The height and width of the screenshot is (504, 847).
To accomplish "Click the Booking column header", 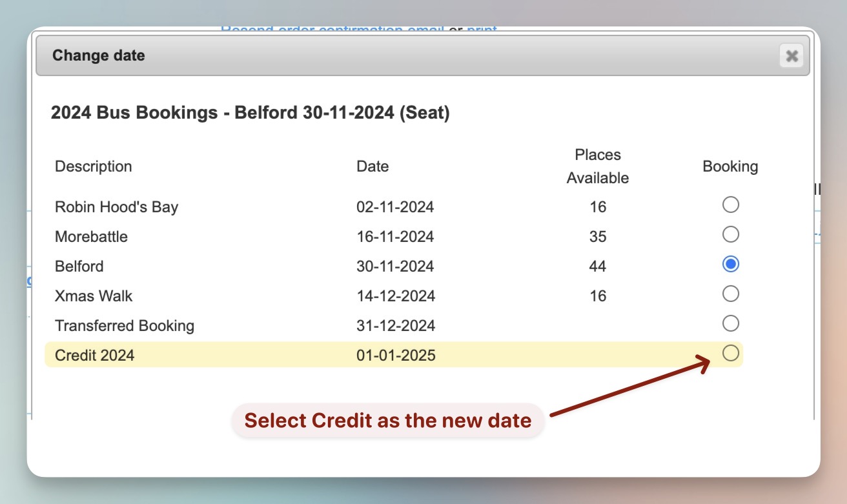I will tap(730, 166).
